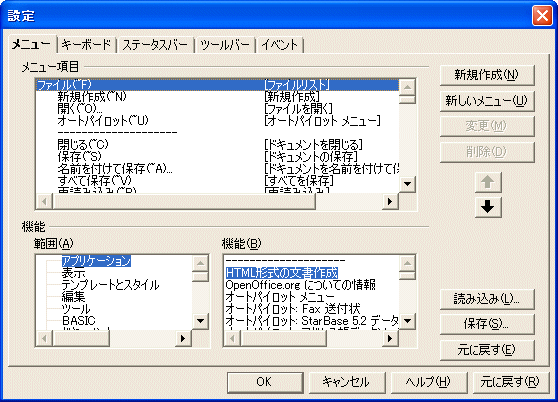Click the greyed move up arrow button
The width and height of the screenshot is (558, 402).
click(488, 183)
